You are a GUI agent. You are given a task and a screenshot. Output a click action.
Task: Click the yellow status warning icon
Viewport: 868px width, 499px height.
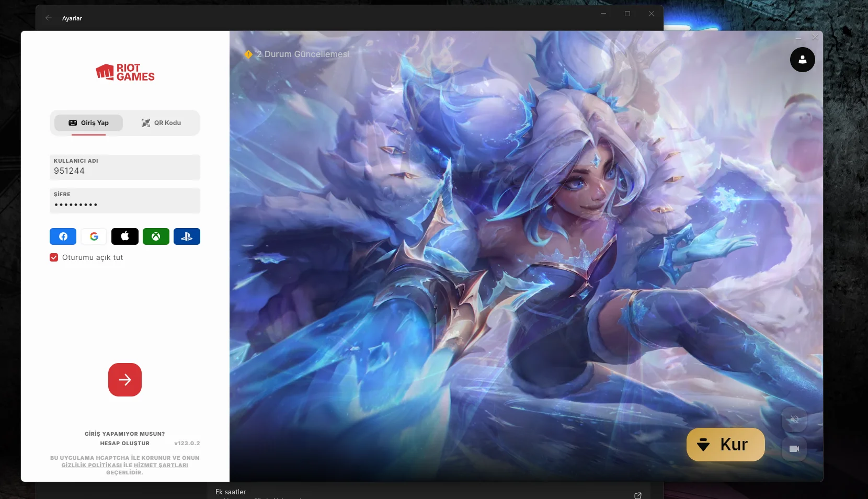point(248,54)
